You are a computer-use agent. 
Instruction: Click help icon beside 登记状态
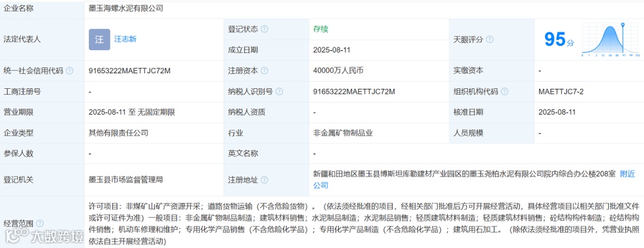point(265,29)
